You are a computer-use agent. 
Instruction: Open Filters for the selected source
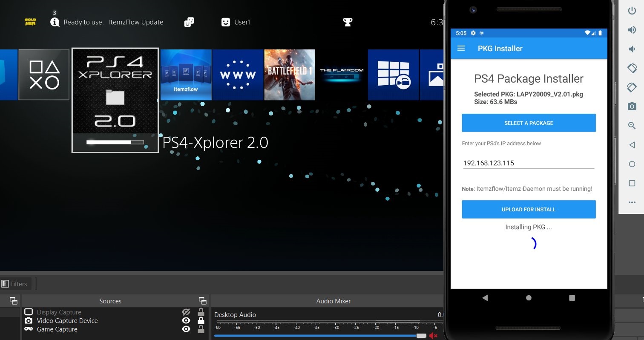pos(15,284)
